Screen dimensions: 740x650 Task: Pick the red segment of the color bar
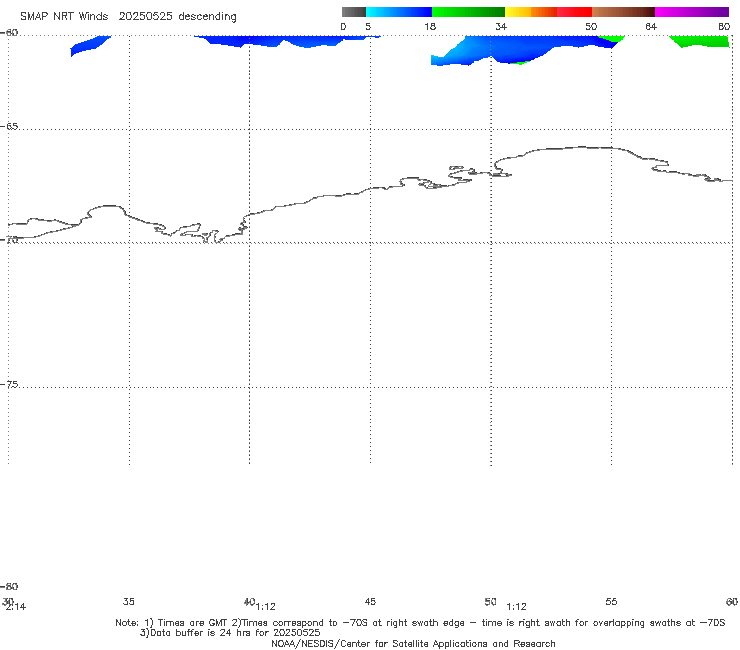(x=574, y=12)
